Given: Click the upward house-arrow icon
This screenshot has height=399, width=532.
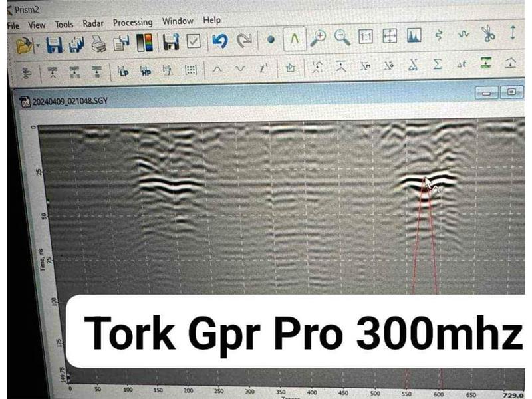Looking at the screenshot, I should point(511,63).
